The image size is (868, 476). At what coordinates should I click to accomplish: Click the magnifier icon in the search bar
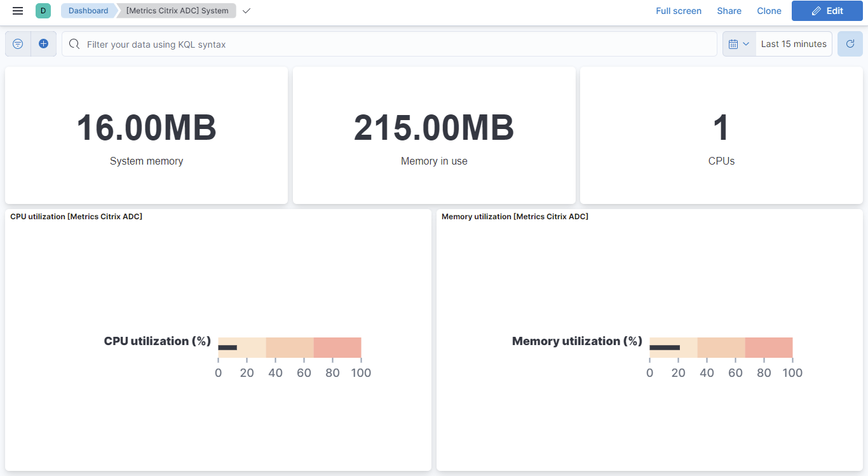[74, 44]
